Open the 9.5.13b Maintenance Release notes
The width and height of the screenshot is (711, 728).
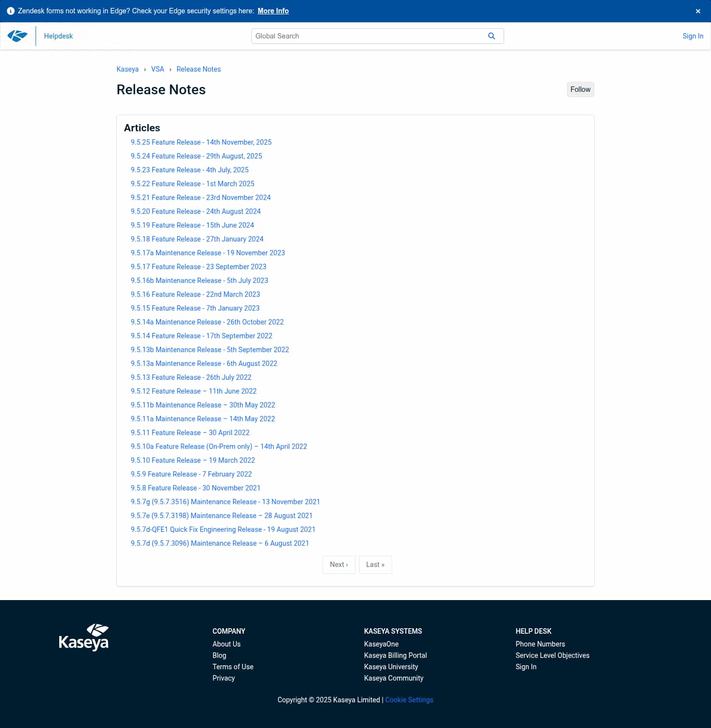pyautogui.click(x=210, y=350)
